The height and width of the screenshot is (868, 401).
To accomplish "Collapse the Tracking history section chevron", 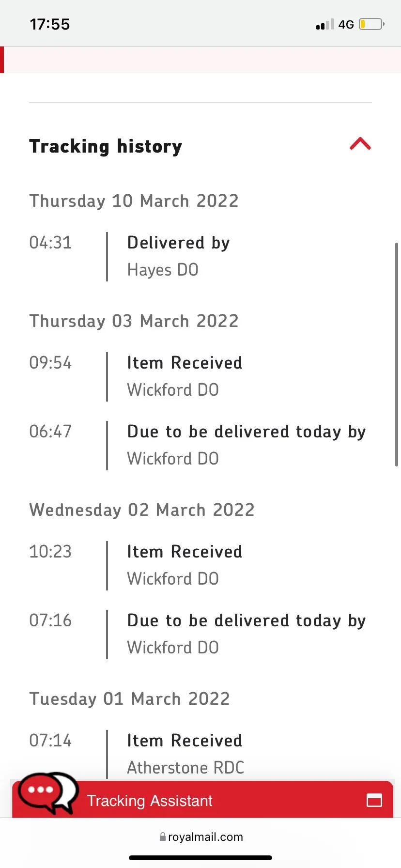I will (x=360, y=144).
